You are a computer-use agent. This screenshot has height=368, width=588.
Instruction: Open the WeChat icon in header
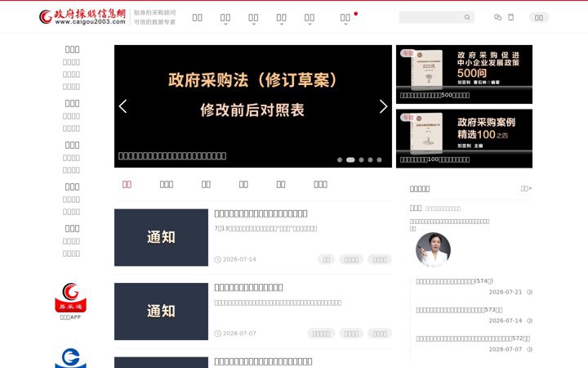[497, 17]
